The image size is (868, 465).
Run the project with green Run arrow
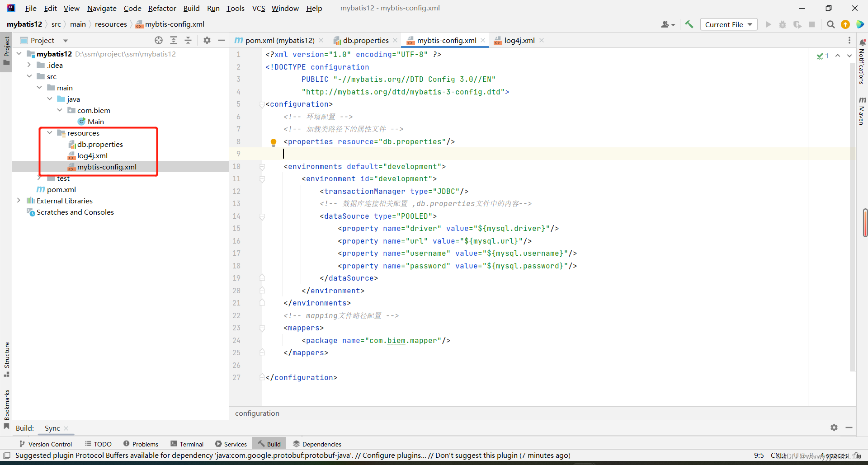pyautogui.click(x=769, y=24)
